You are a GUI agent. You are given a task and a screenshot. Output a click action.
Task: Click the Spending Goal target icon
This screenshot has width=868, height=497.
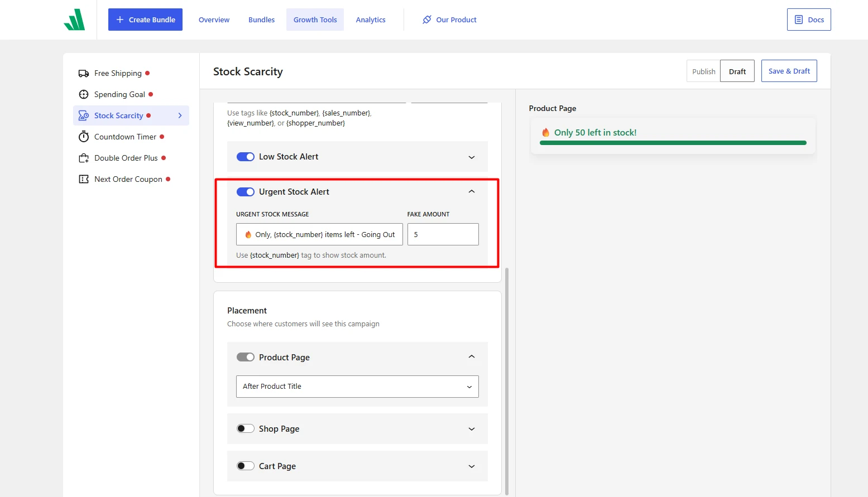coord(84,94)
